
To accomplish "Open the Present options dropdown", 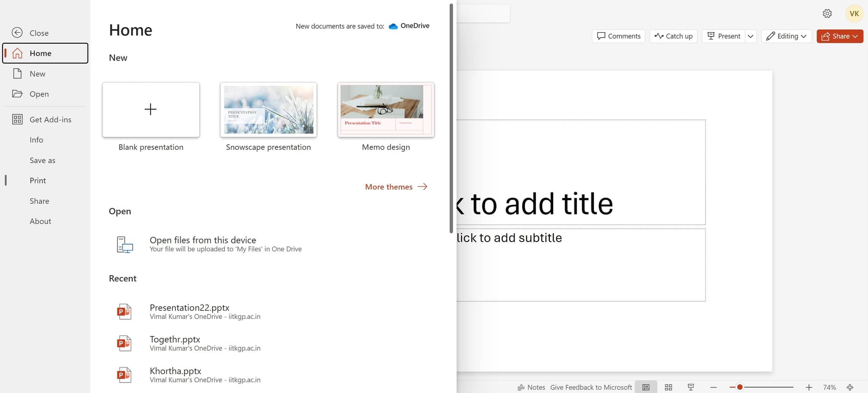I will [x=751, y=36].
